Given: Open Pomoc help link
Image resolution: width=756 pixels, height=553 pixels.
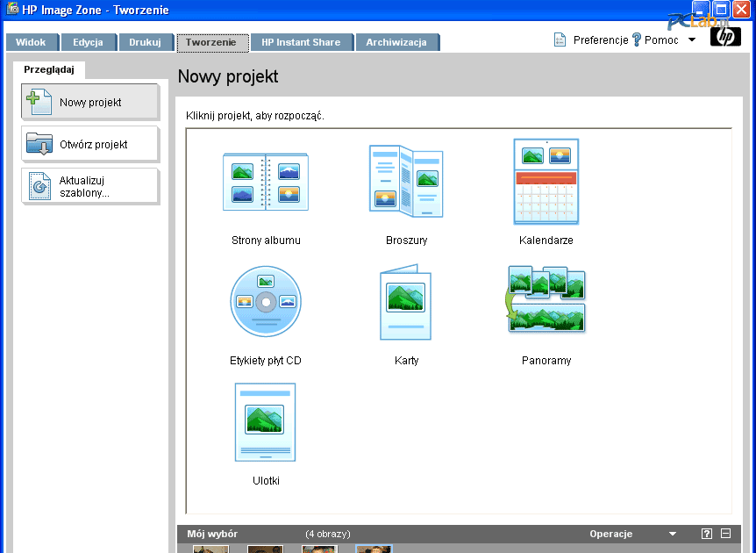Looking at the screenshot, I should tap(661, 40).
